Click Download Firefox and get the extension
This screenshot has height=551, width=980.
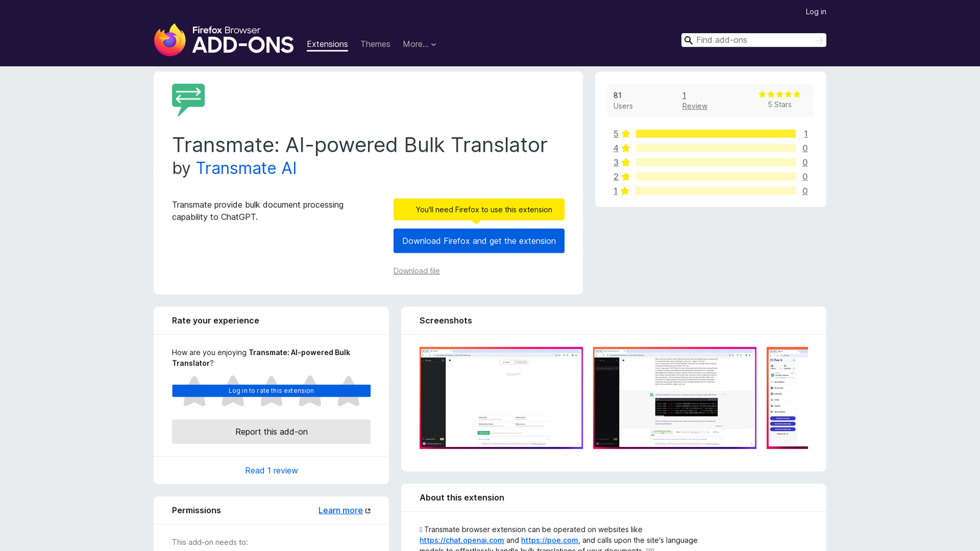[479, 241]
